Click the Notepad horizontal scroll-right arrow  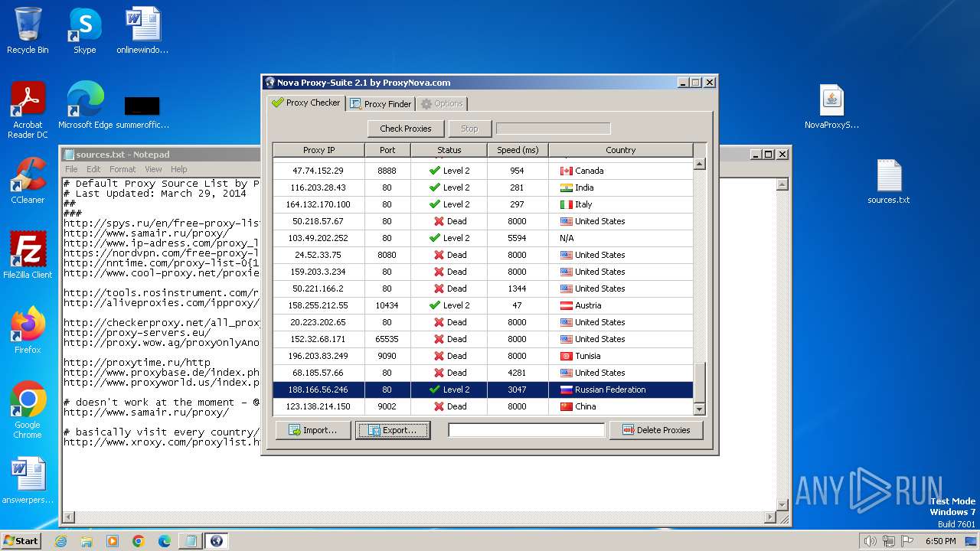click(770, 518)
